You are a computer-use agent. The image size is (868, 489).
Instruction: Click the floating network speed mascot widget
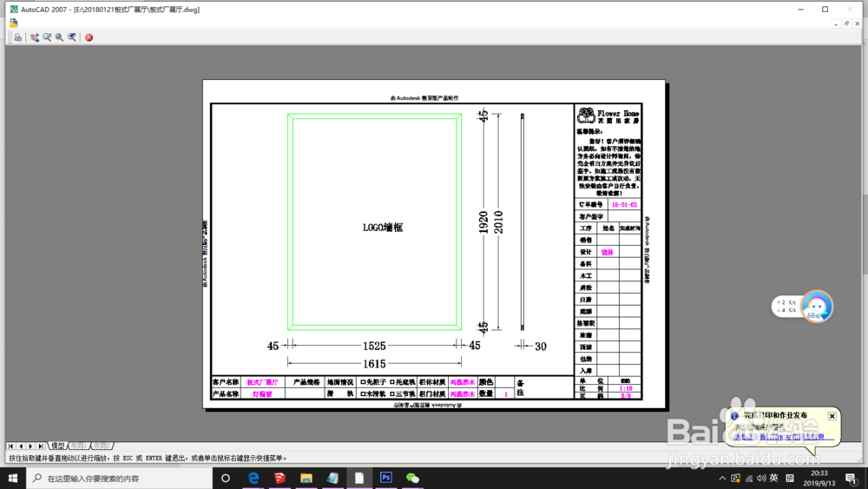point(817,307)
